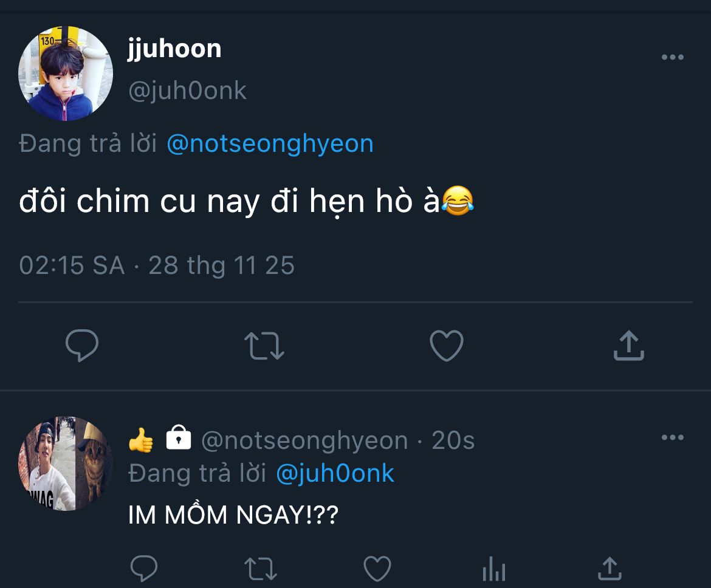The width and height of the screenshot is (711, 588).
Task: Retweet jjuhoon's main tweet
Action: click(264, 345)
